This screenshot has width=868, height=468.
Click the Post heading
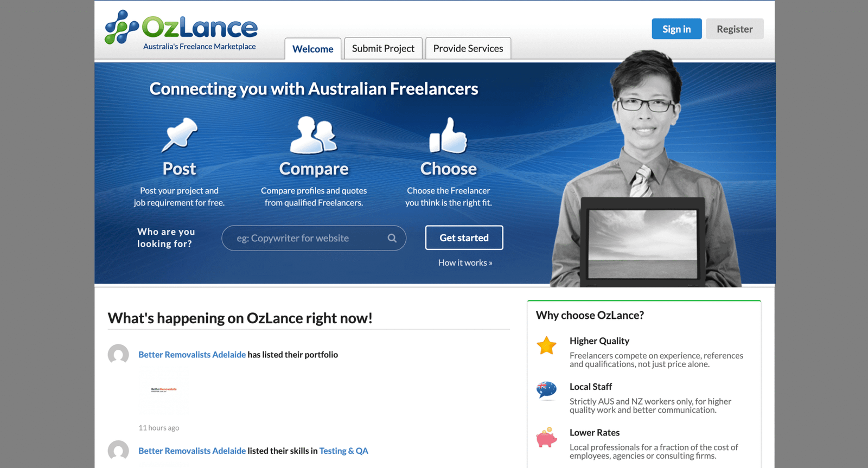(x=179, y=169)
